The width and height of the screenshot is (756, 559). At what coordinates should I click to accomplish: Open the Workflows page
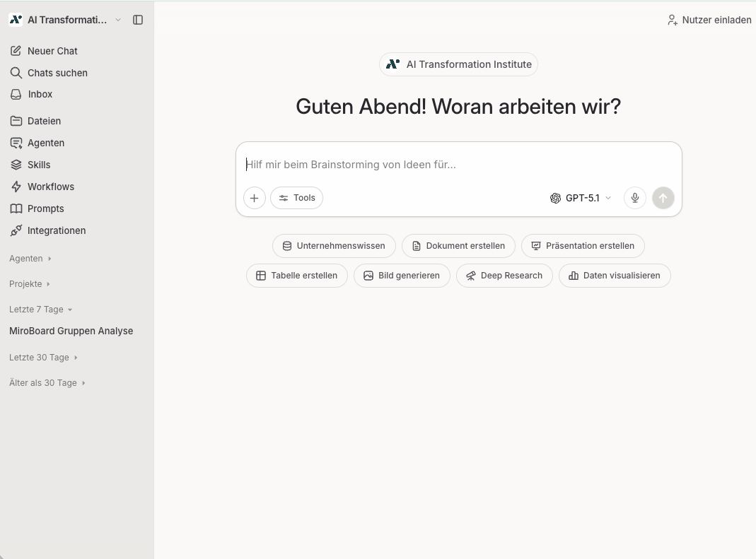(x=51, y=187)
